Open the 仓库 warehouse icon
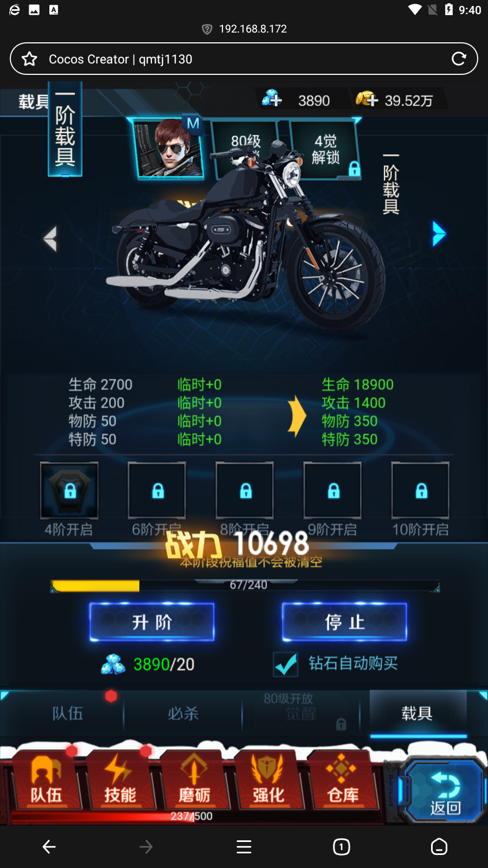The height and width of the screenshot is (868, 488). [342, 780]
